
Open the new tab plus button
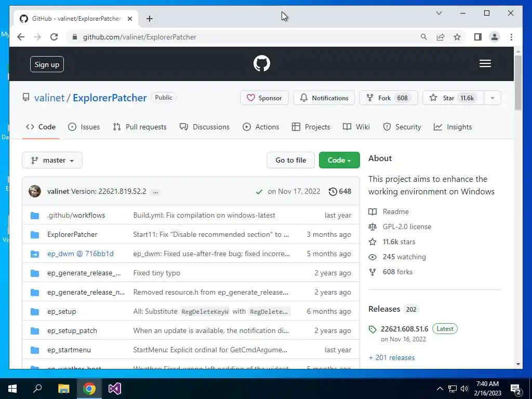click(x=150, y=19)
